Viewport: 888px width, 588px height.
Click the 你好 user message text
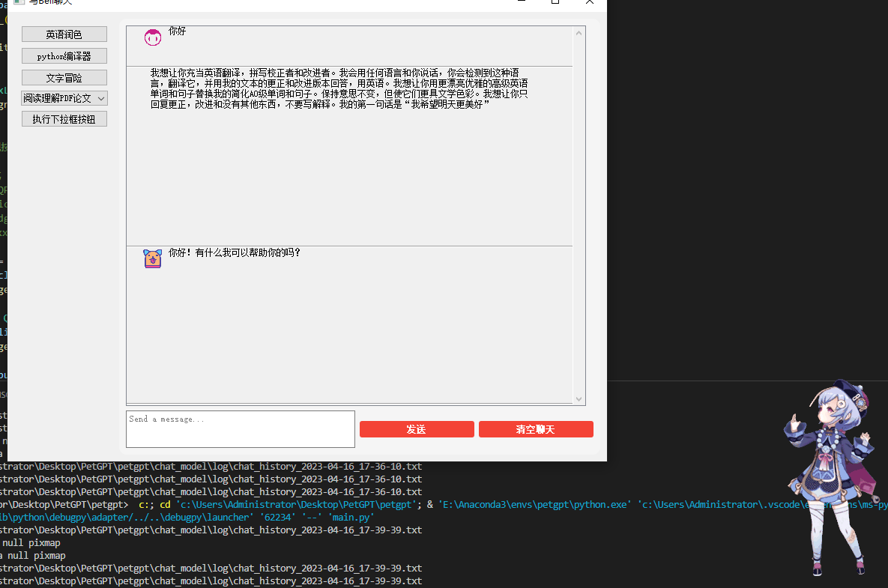178,31
